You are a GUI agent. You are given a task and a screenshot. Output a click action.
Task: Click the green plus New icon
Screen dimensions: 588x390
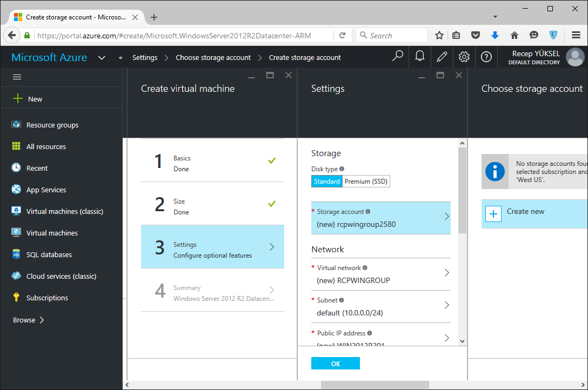18,98
